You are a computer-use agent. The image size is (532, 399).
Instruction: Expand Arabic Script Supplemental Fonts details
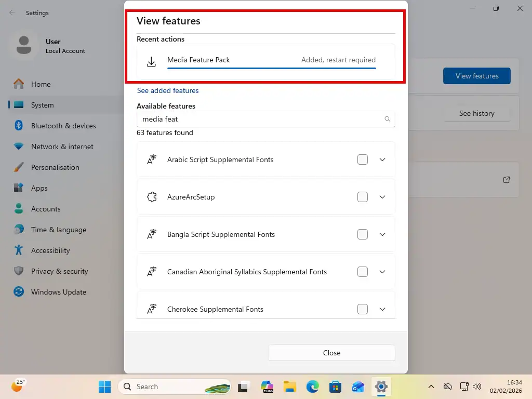(x=382, y=159)
